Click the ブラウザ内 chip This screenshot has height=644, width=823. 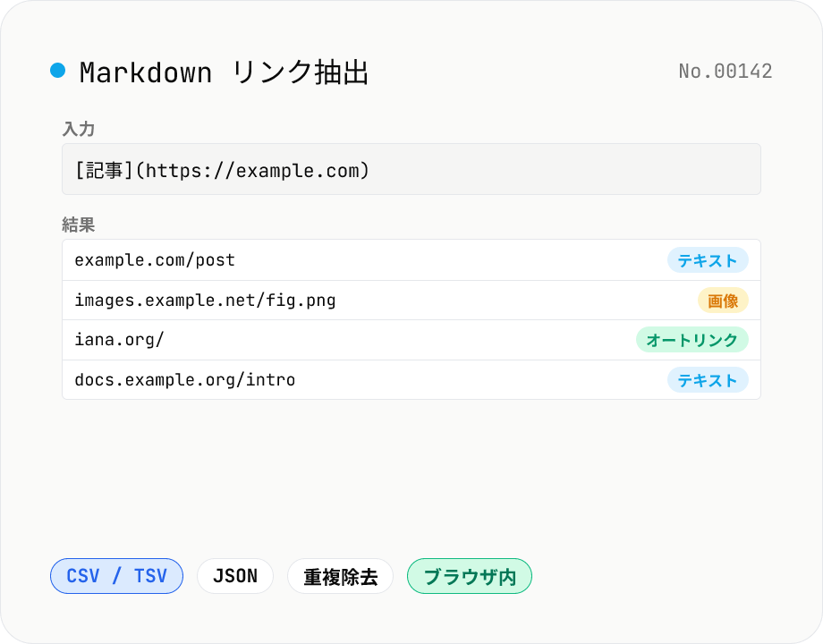470,576
